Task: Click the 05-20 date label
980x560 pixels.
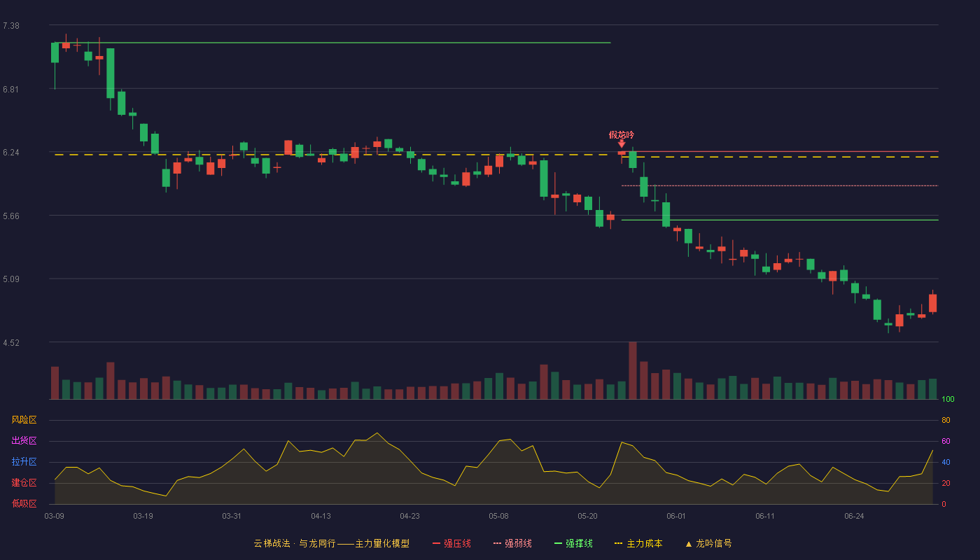Action: pyautogui.click(x=587, y=516)
